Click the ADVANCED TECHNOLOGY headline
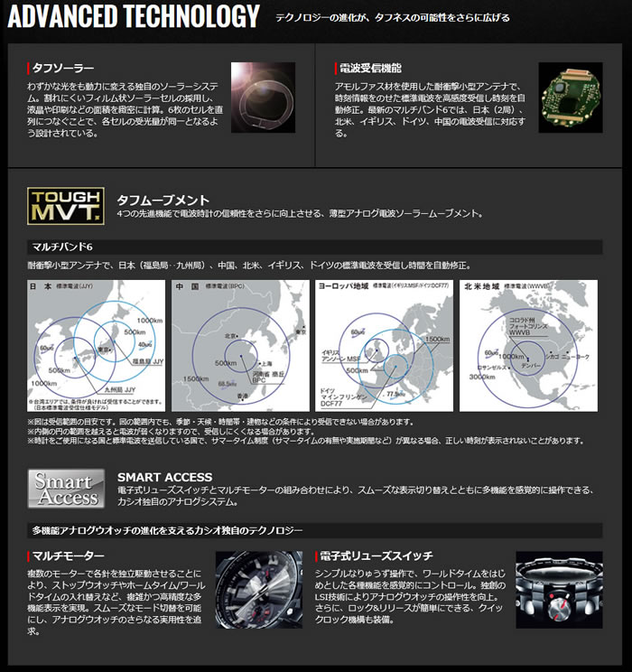The width and height of the screenshot is (632, 672). coord(134,16)
